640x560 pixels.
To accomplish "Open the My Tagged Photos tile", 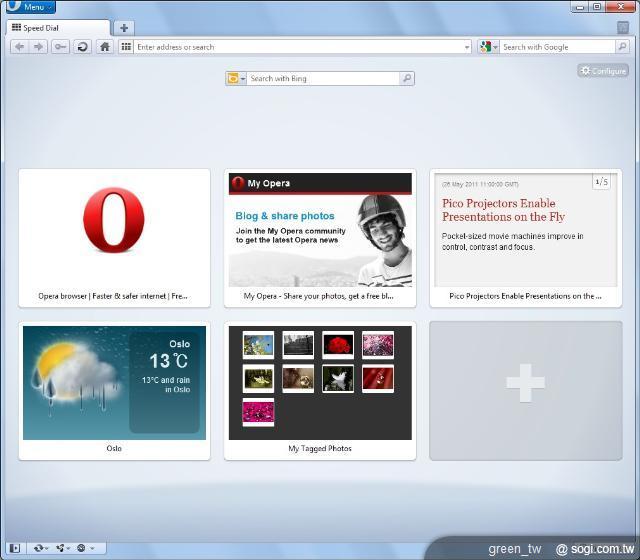I will (x=320, y=391).
